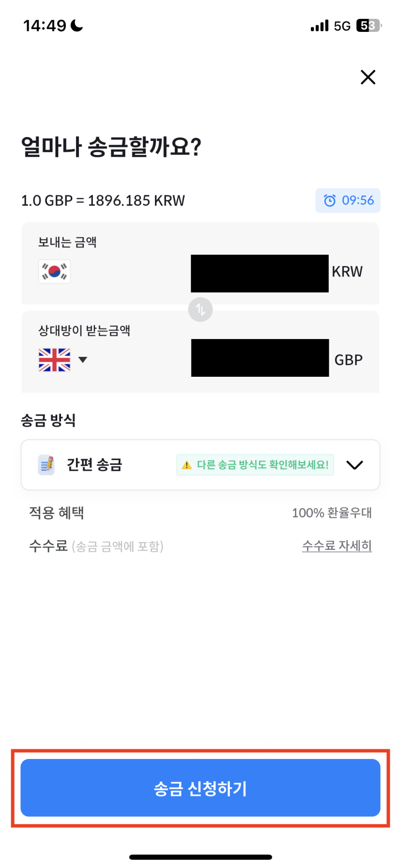Tap the GBP receiving amount field
Viewport: 401px width, 868px height.
260,358
